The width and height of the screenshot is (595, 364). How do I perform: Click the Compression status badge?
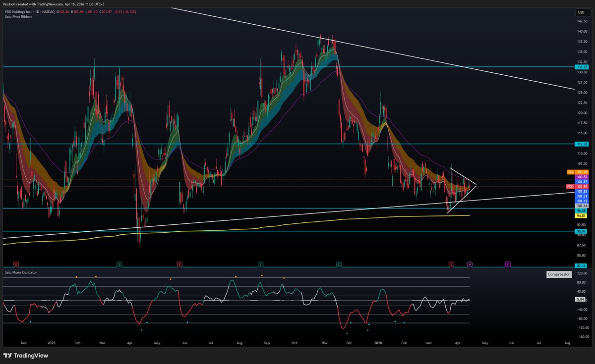(x=558, y=274)
